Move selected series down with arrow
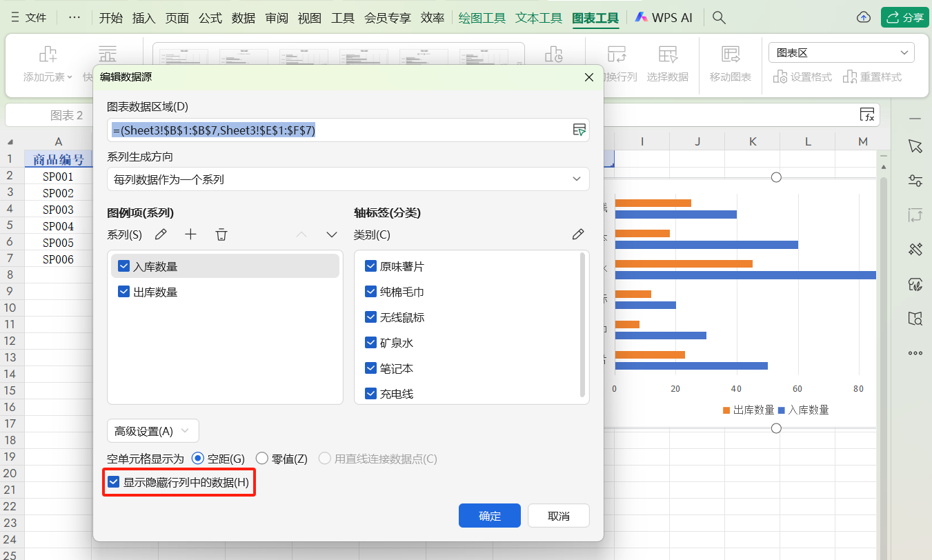The height and width of the screenshot is (560, 932). click(332, 234)
